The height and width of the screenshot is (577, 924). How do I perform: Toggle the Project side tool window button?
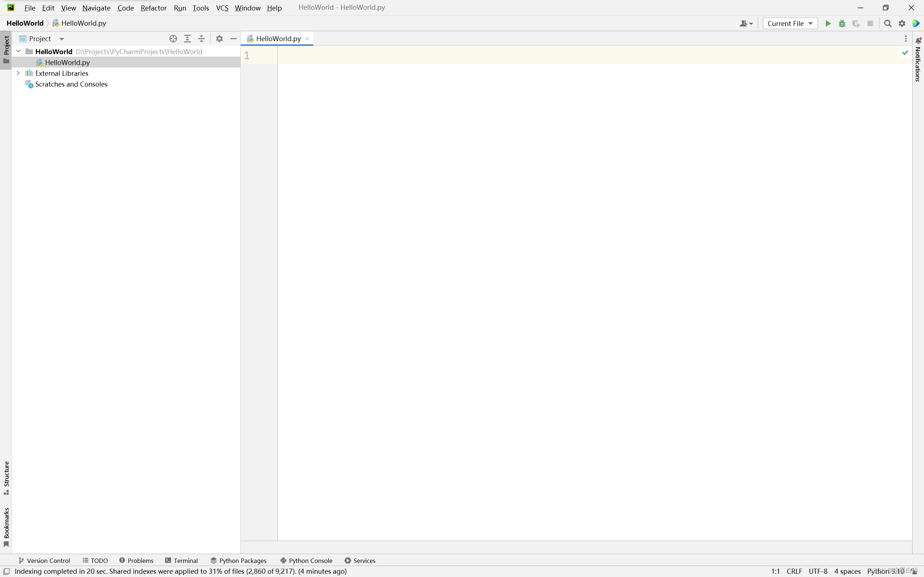[6, 50]
